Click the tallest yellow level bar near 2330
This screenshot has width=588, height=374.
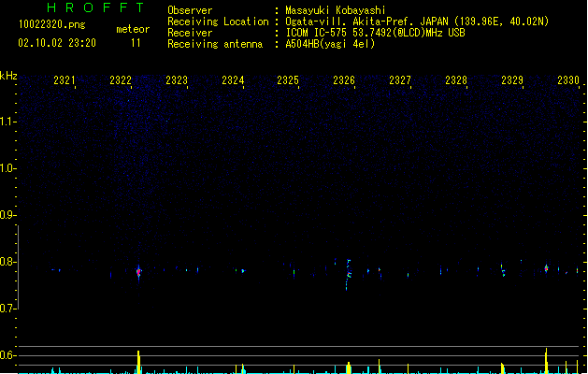point(546,361)
